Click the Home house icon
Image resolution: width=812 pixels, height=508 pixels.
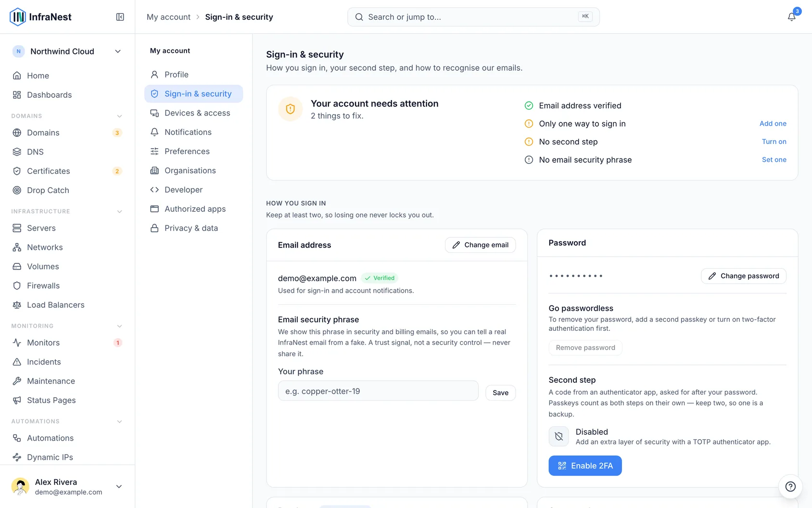click(17, 76)
